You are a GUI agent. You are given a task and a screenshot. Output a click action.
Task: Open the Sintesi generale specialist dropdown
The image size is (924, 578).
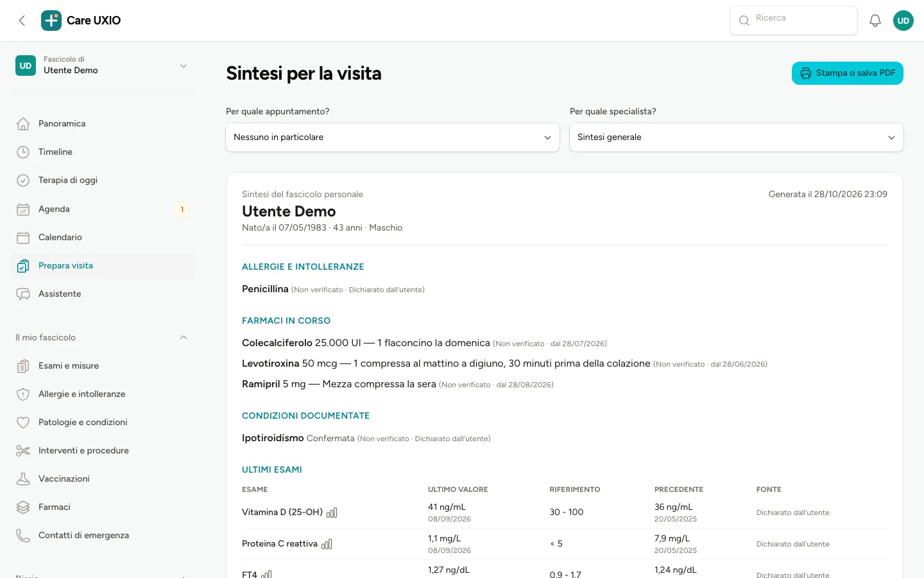click(x=737, y=137)
